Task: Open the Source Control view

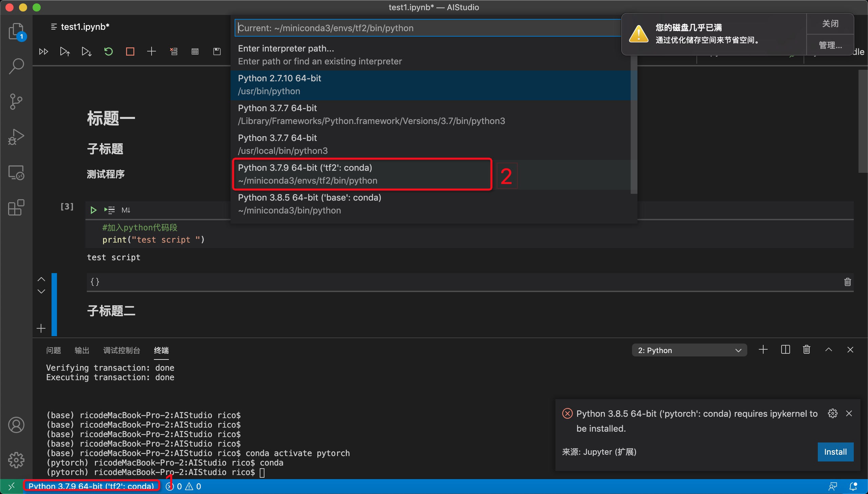Action: [16, 101]
